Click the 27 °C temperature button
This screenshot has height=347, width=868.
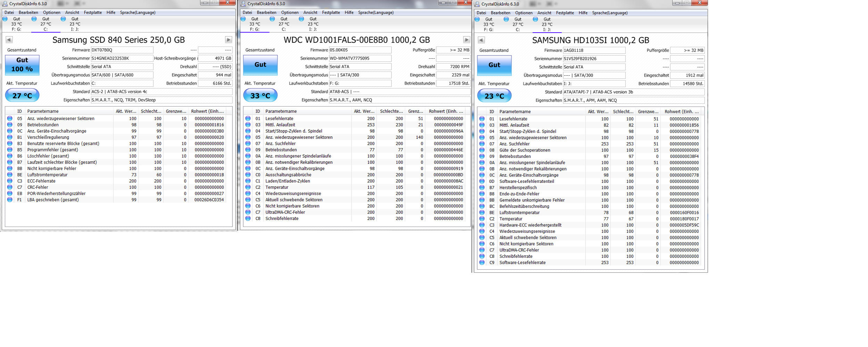click(22, 95)
